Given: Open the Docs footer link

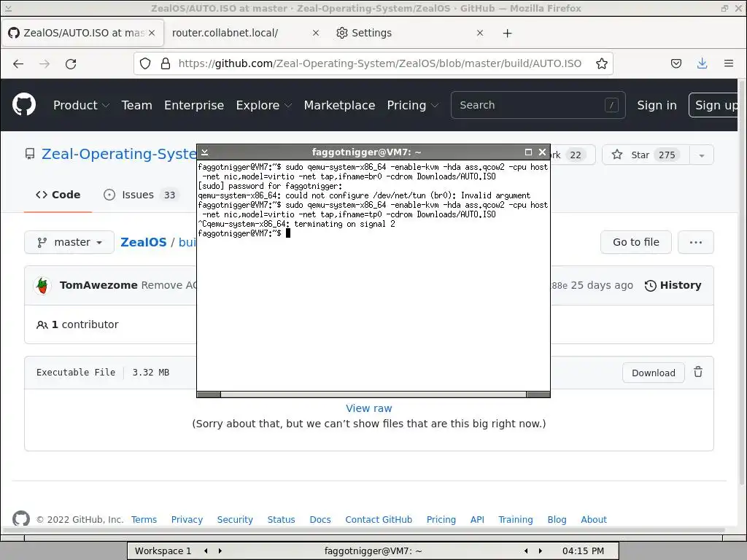Looking at the screenshot, I should [320, 519].
